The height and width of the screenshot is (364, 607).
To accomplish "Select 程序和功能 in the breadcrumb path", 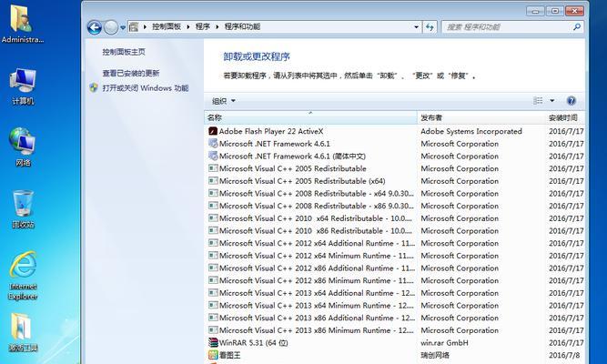I will 242,26.
